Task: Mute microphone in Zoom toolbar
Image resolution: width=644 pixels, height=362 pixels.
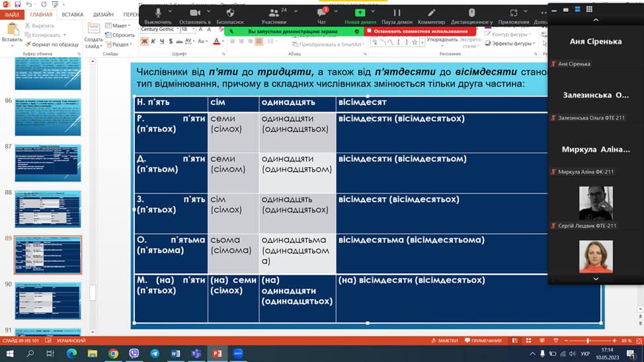Action: (158, 13)
